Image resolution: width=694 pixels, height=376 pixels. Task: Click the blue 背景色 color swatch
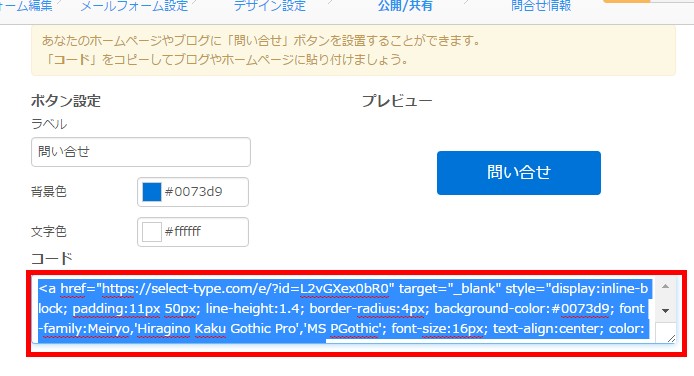151,192
